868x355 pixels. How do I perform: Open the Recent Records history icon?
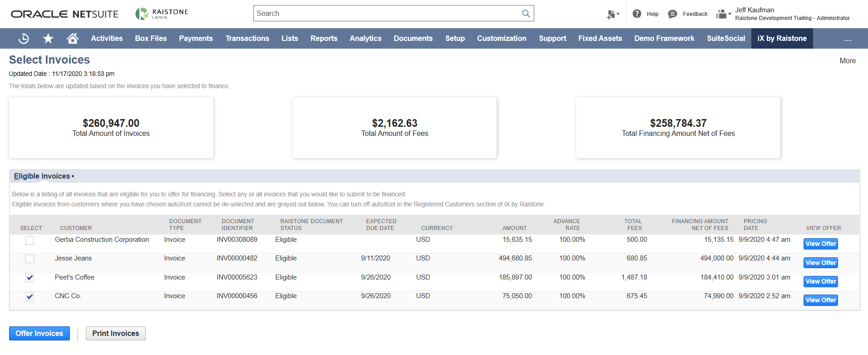[24, 39]
